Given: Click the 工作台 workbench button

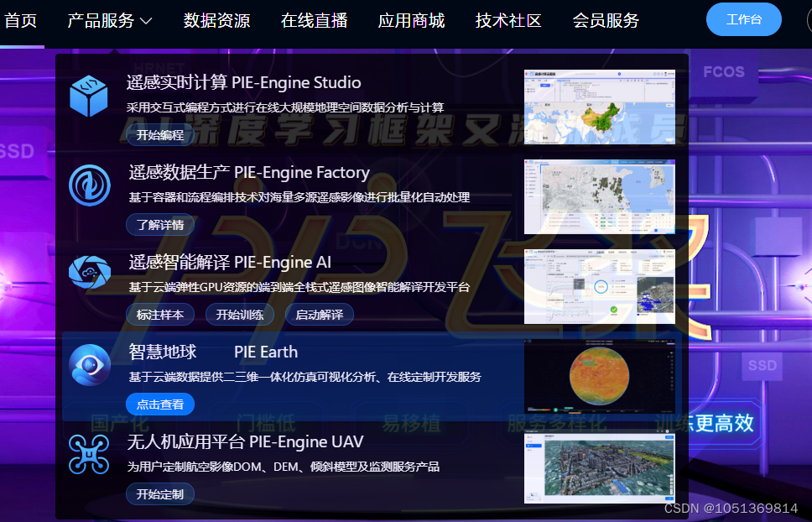Looking at the screenshot, I should 744,19.
